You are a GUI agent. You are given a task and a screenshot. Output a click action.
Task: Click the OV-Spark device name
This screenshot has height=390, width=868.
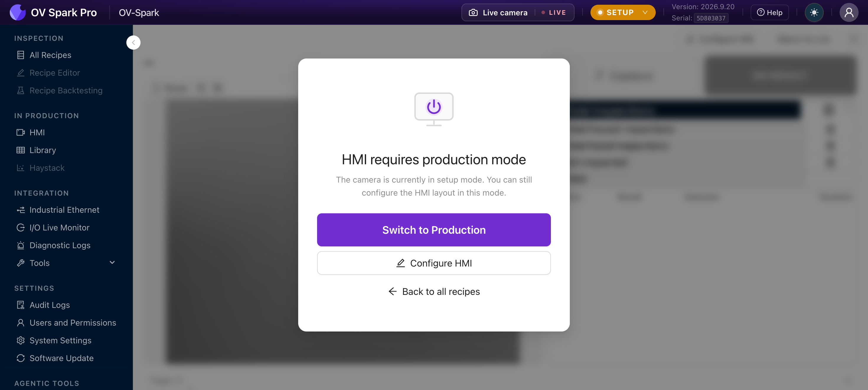click(139, 12)
